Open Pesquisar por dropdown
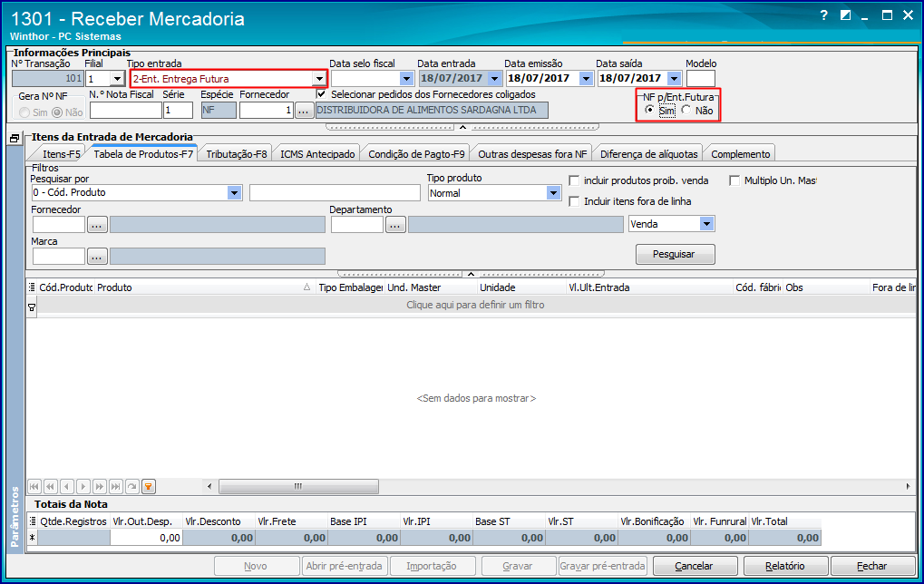This screenshot has width=924, height=584. [235, 193]
